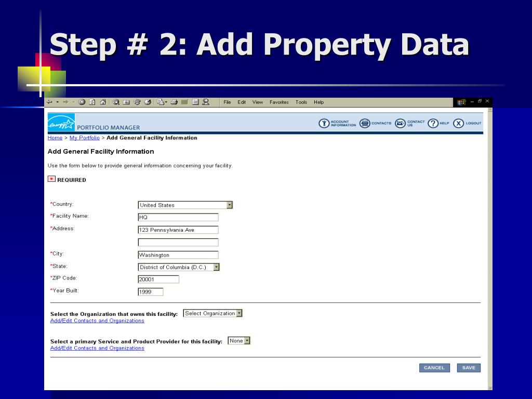Open the Help menu

(318, 102)
